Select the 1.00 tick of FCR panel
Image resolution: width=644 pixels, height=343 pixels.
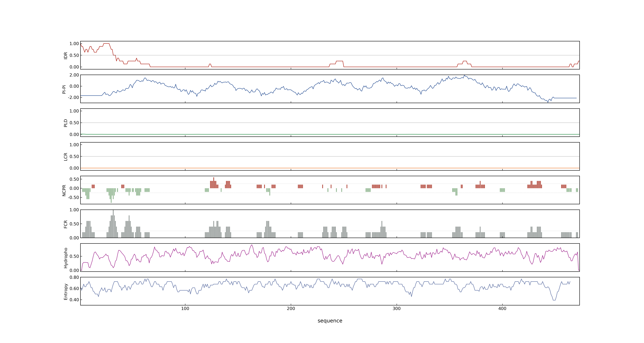74,210
